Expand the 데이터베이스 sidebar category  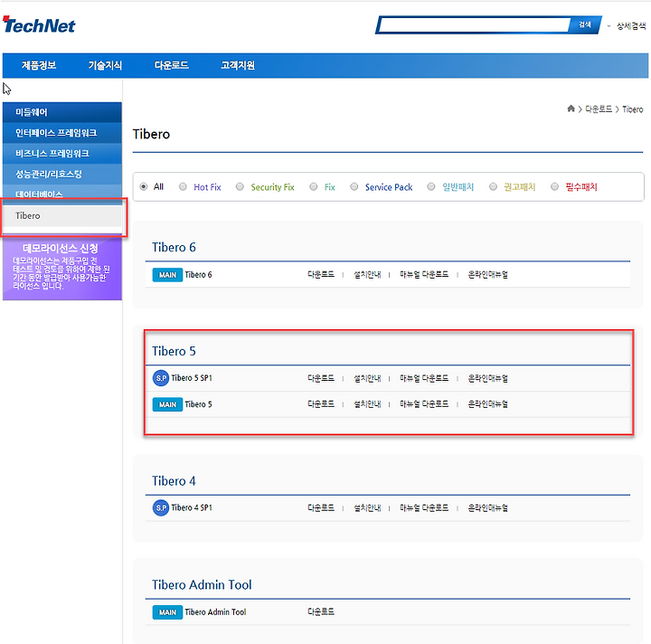[x=62, y=193]
